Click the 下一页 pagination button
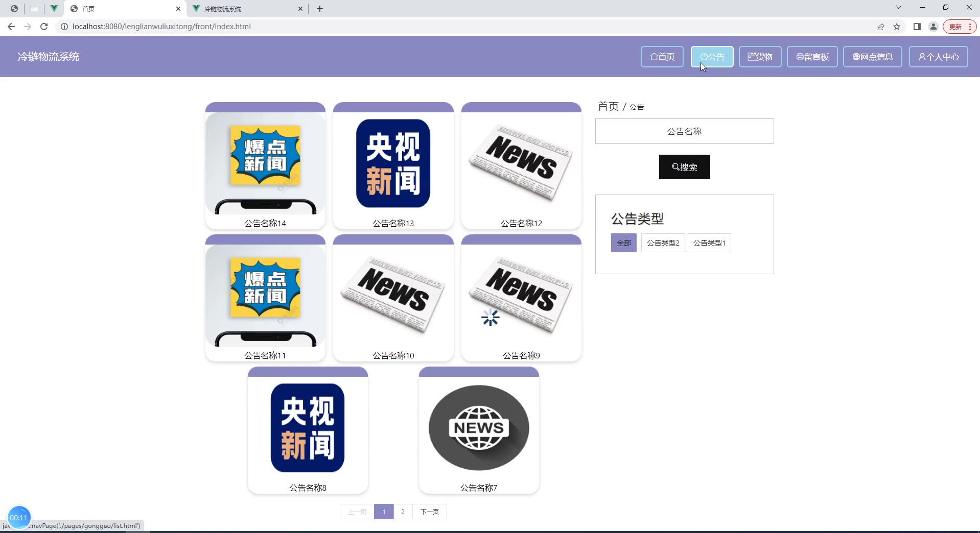This screenshot has width=980, height=533. point(430,512)
